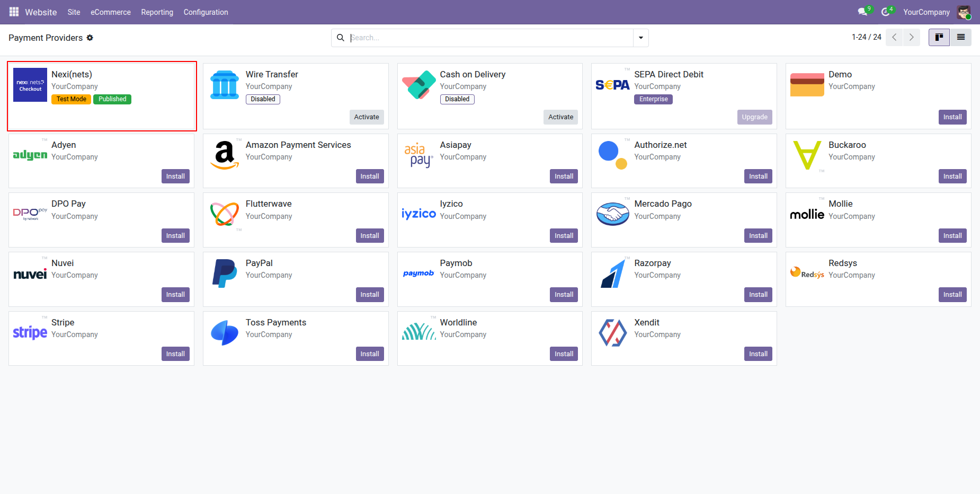Expand the search options dropdown arrow
This screenshot has height=494, width=980.
641,38
